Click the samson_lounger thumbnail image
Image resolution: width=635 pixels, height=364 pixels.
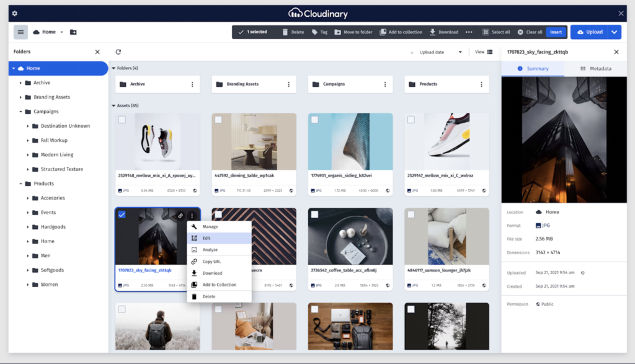(446, 236)
